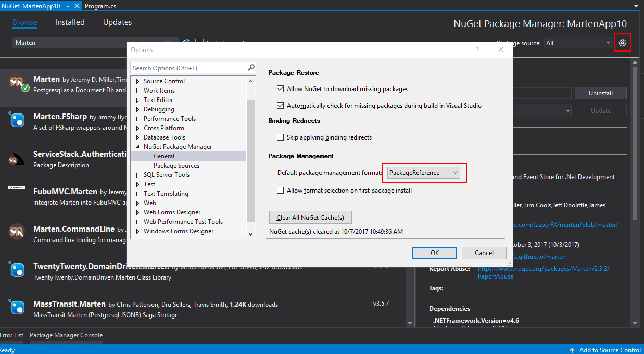Expand the Work Items tree node
Viewport: 644px width, 354px height.
tap(138, 91)
